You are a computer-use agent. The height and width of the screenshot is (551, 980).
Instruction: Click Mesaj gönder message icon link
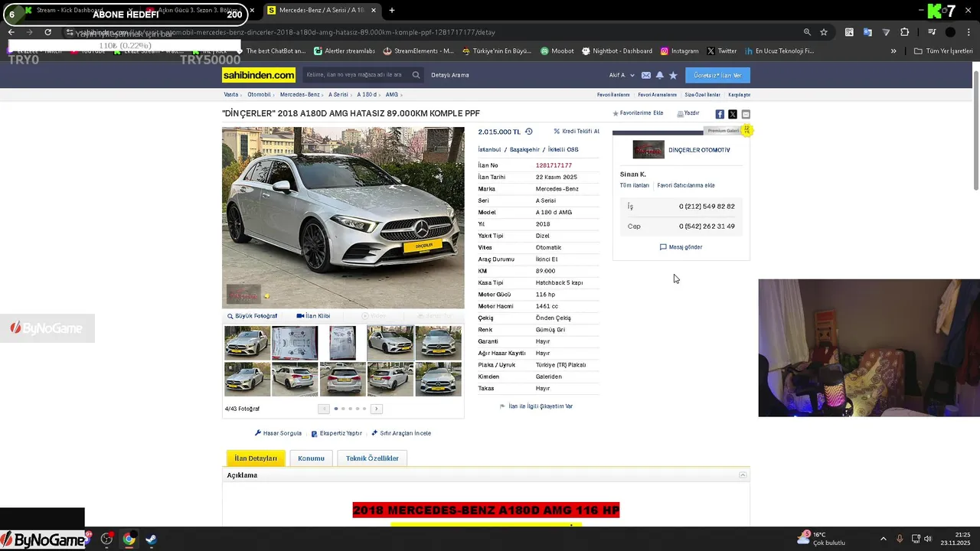[x=681, y=247]
